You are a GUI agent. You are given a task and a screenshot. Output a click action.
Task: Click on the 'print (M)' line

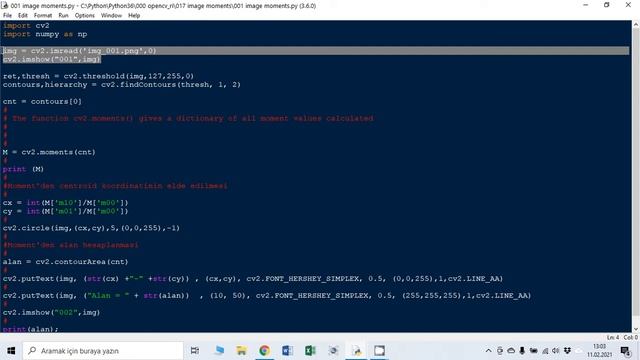23,169
